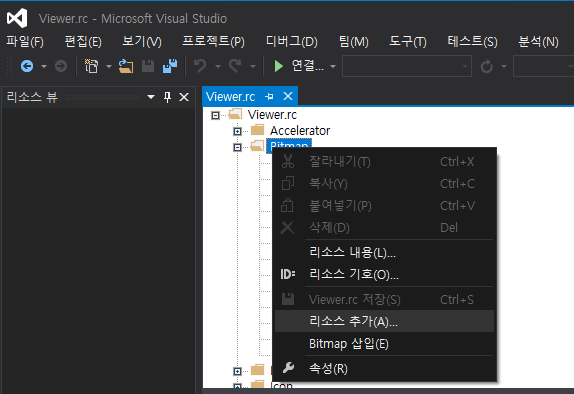The image size is (574, 394).
Task: Open the 편집(E) menu
Action: click(x=83, y=41)
